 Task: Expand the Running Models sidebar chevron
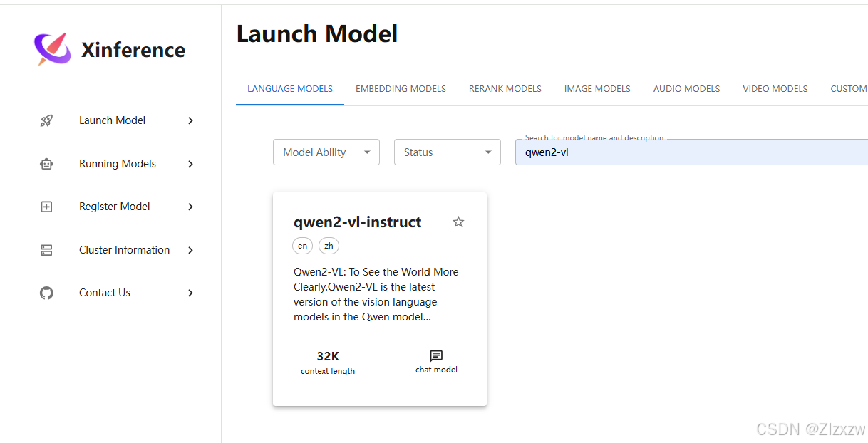pyautogui.click(x=190, y=164)
